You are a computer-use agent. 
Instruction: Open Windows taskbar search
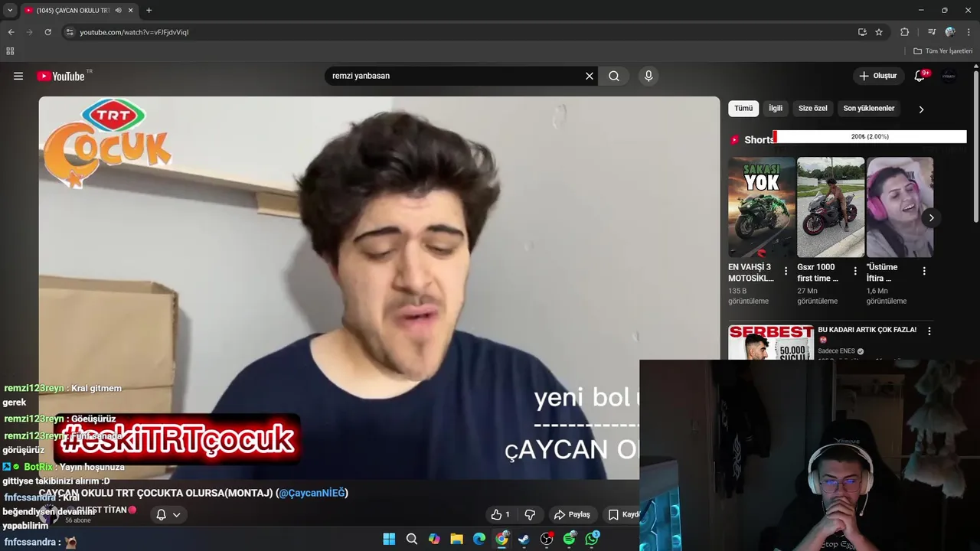coord(412,539)
